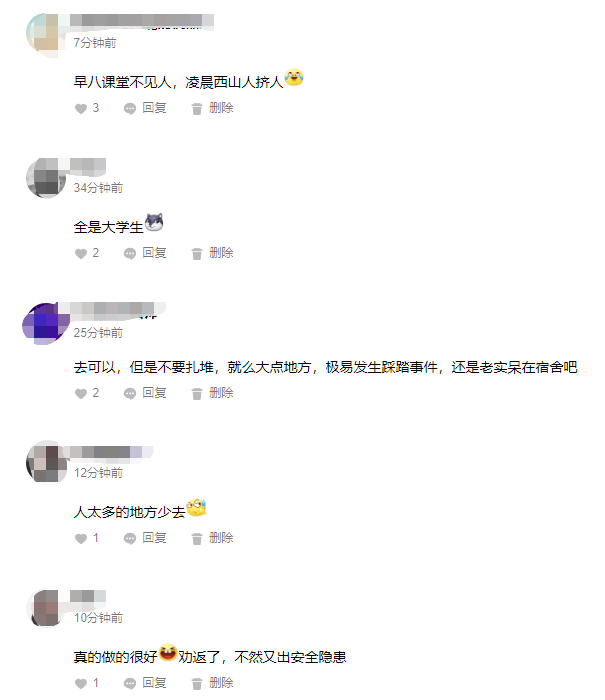Delete the 全是大学生 comment via trash icon
605x700 pixels.
tap(196, 254)
